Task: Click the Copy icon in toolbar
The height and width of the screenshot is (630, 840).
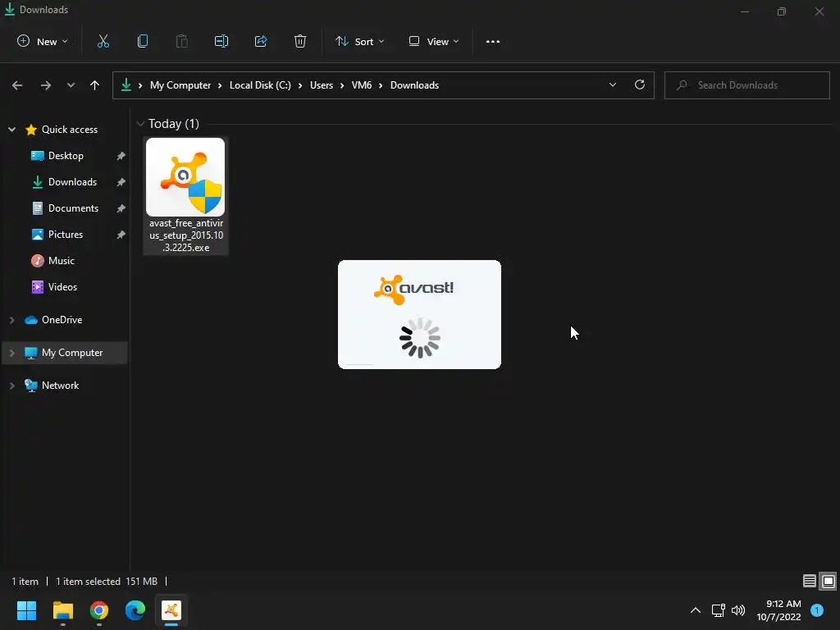Action: click(143, 41)
